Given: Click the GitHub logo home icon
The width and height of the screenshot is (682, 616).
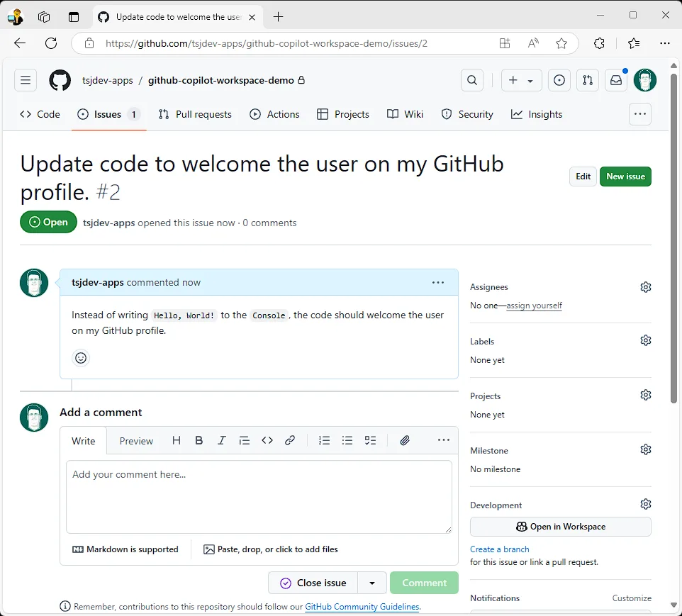Looking at the screenshot, I should (60, 80).
